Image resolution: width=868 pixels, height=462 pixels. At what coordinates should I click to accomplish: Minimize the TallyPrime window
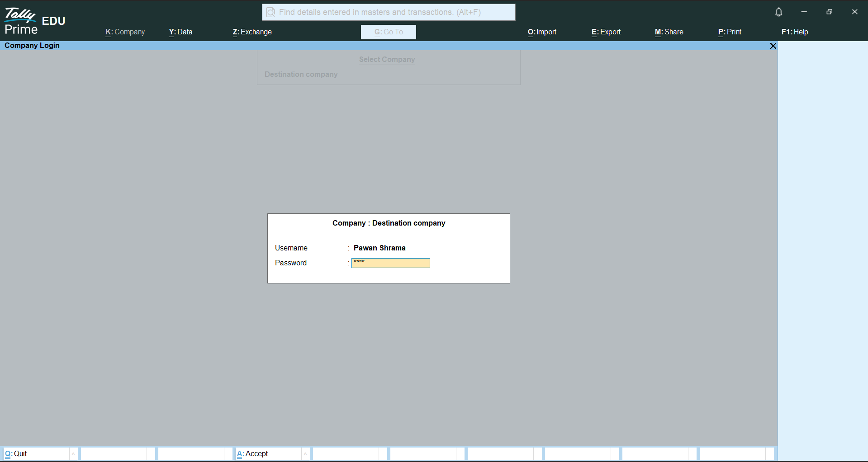click(x=804, y=12)
